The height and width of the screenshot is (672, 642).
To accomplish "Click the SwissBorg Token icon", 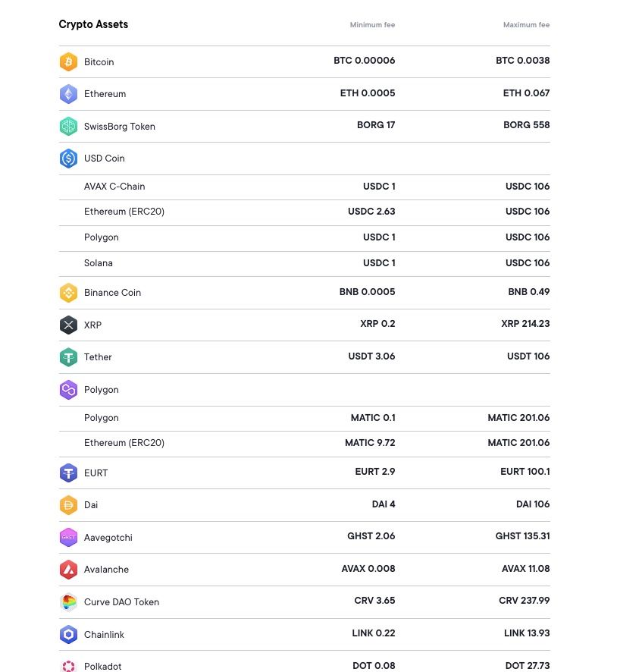I will [x=68, y=127].
